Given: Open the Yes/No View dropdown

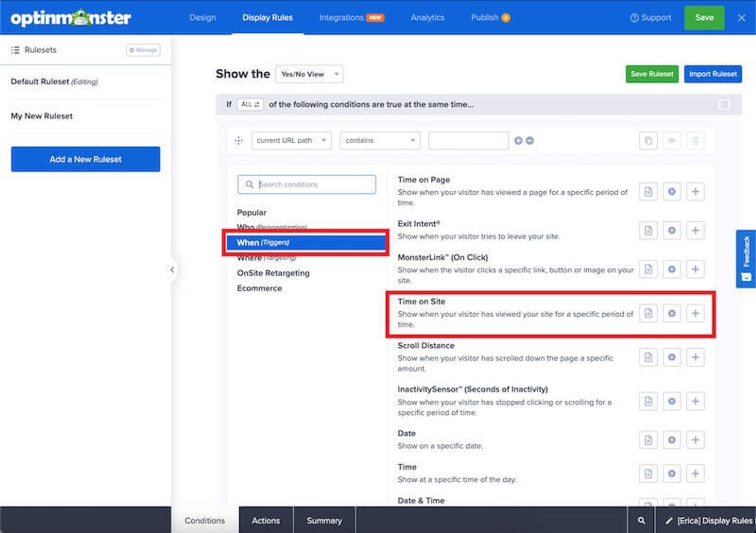Looking at the screenshot, I should 309,74.
